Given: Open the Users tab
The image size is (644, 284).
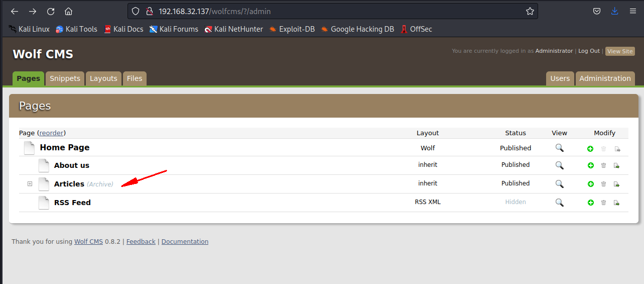Looking at the screenshot, I should (x=560, y=78).
